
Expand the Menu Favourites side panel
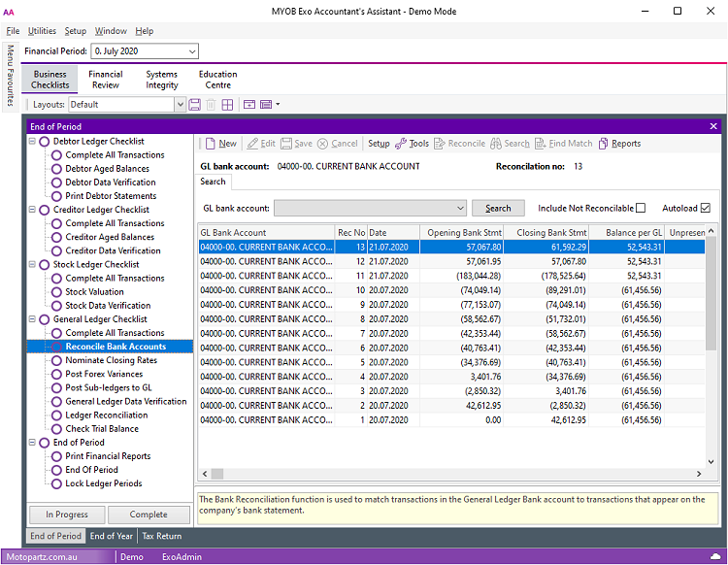point(10,75)
